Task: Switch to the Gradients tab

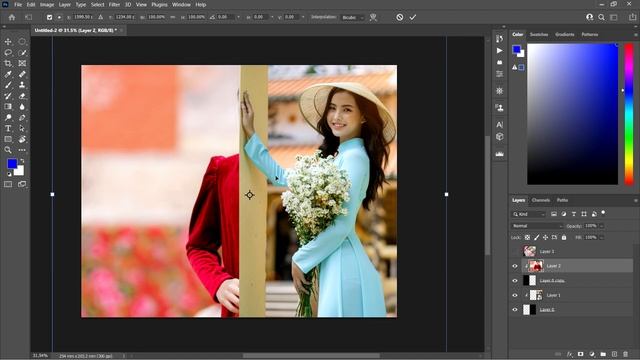Action: 564,34
